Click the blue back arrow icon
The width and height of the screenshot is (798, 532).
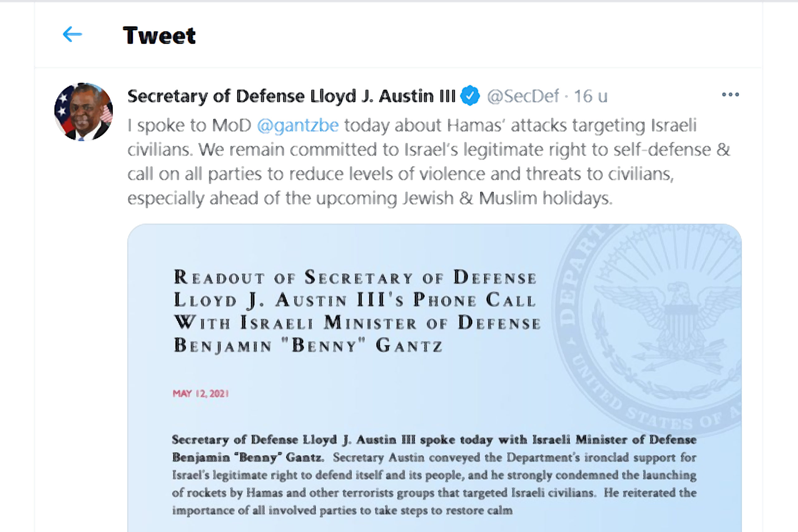pyautogui.click(x=72, y=34)
